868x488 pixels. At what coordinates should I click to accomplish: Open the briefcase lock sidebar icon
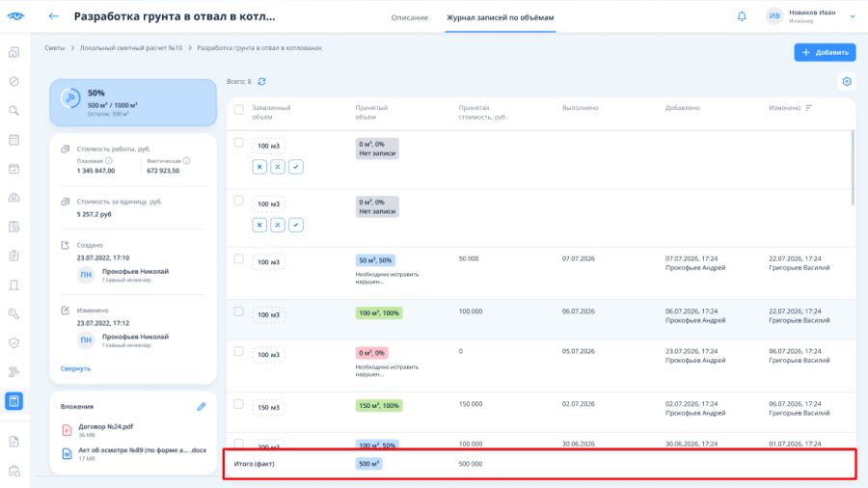[14, 471]
